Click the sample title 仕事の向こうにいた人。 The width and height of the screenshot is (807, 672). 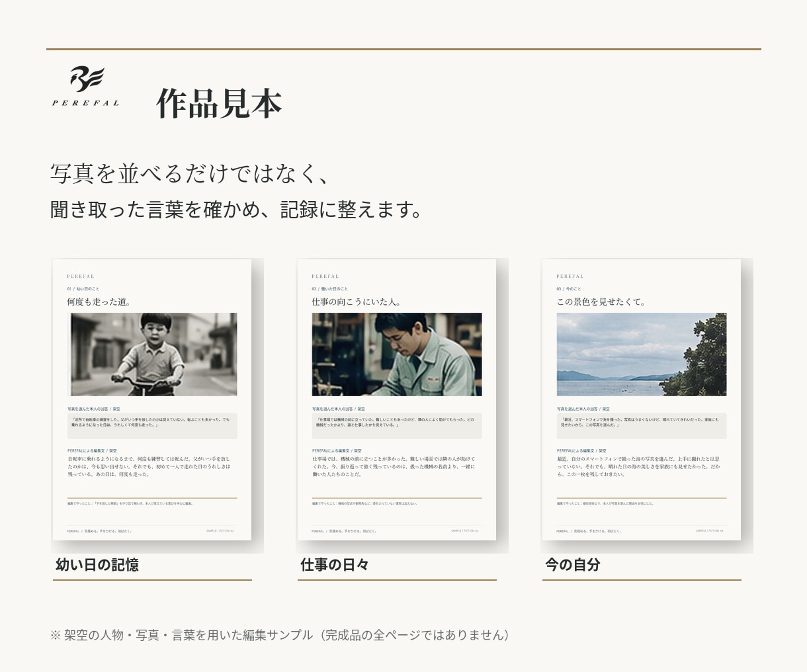tap(357, 302)
